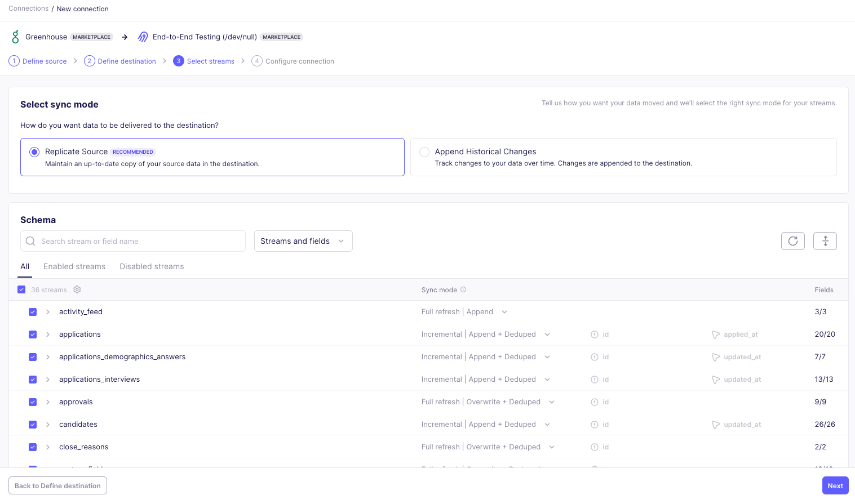
Task: Click the Greenhouse source logo icon
Action: (15, 37)
